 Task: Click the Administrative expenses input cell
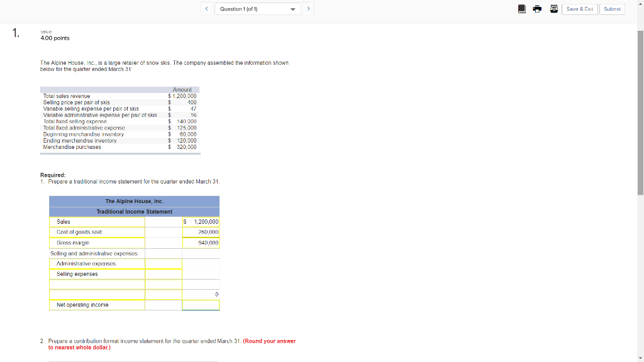pyautogui.click(x=164, y=264)
